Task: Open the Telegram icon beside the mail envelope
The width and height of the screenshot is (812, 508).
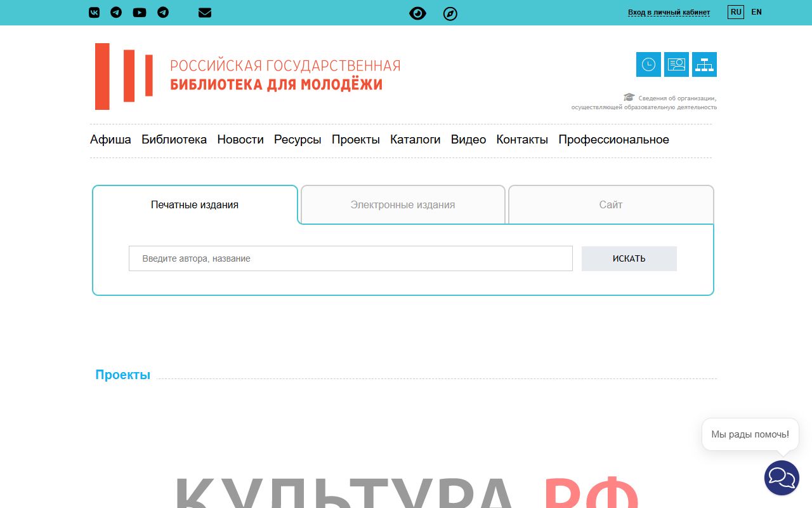Action: pyautogui.click(x=163, y=13)
